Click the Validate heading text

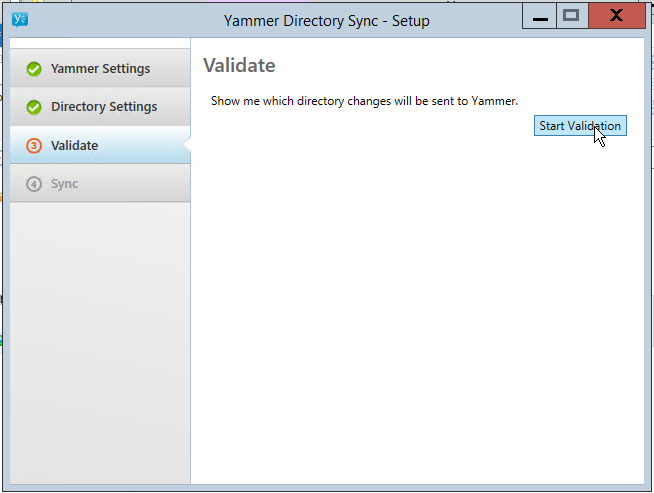(x=239, y=66)
